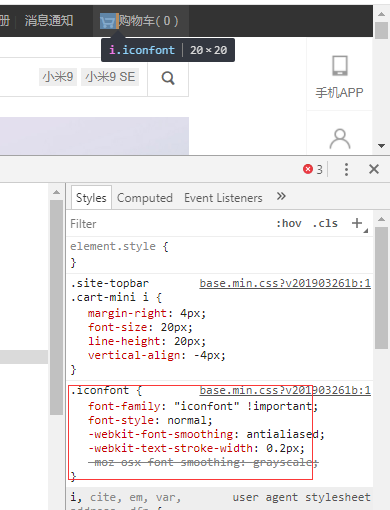Switch to the Styles tab
The height and width of the screenshot is (510, 390).
coord(91,198)
